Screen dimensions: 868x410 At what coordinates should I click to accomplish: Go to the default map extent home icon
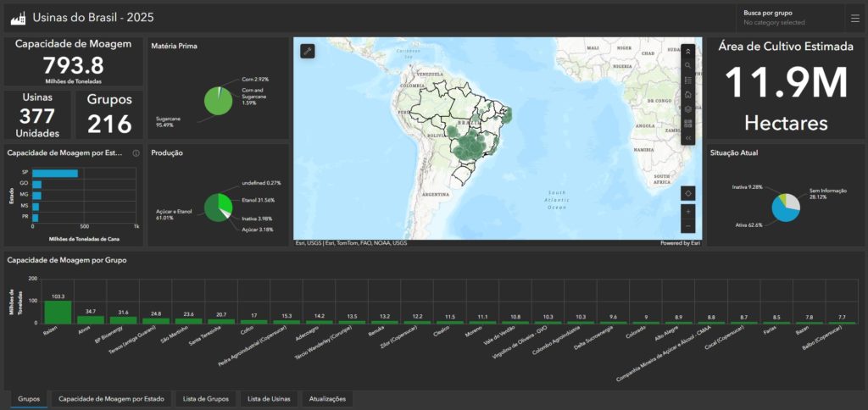pyautogui.click(x=687, y=95)
